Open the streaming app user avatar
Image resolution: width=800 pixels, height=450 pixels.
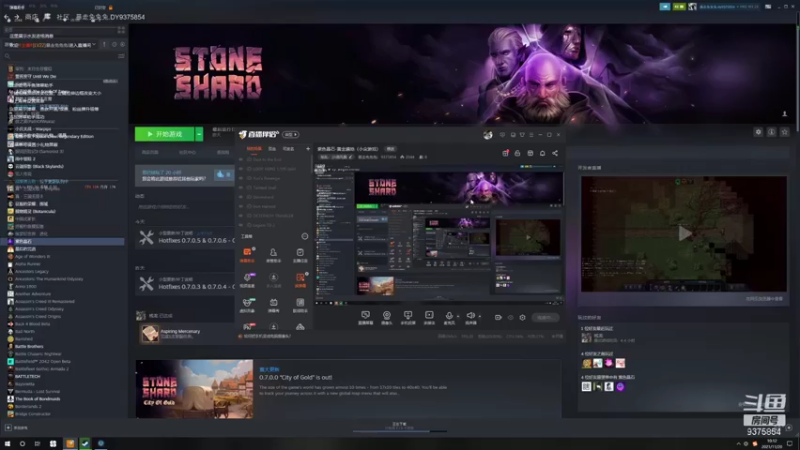488,135
